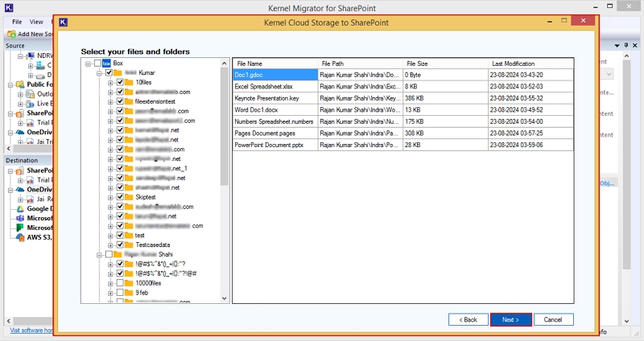Sort by File Path column header
Image resolution: width=644 pixels, height=341 pixels.
pos(361,64)
